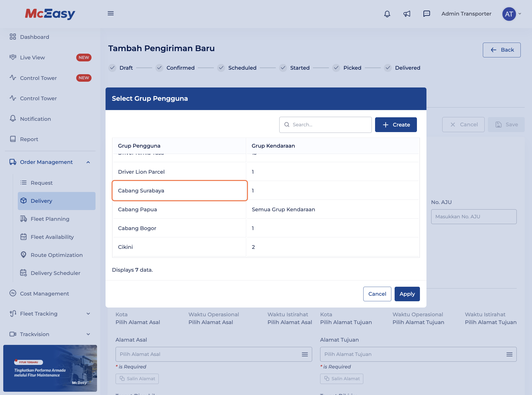Screen dimensions: 532x395
Task: Toggle the hamburger sidebar menu icon
Action: (111, 14)
